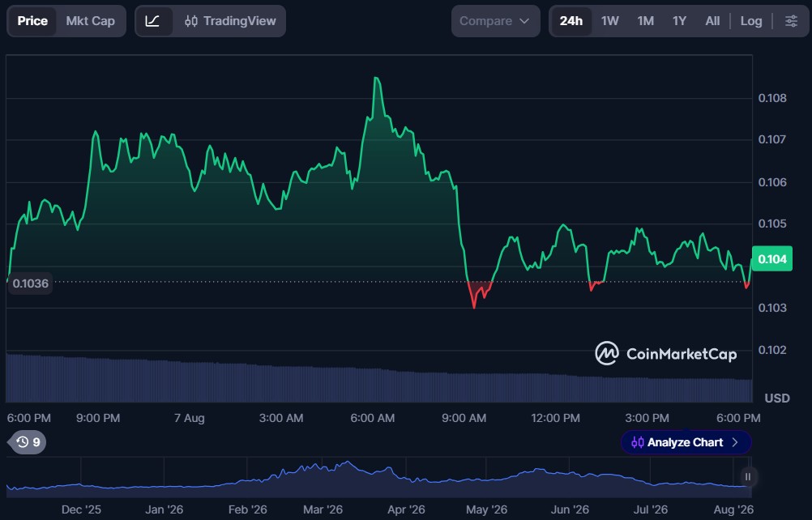Click the Analyze Chart button

[x=686, y=442]
